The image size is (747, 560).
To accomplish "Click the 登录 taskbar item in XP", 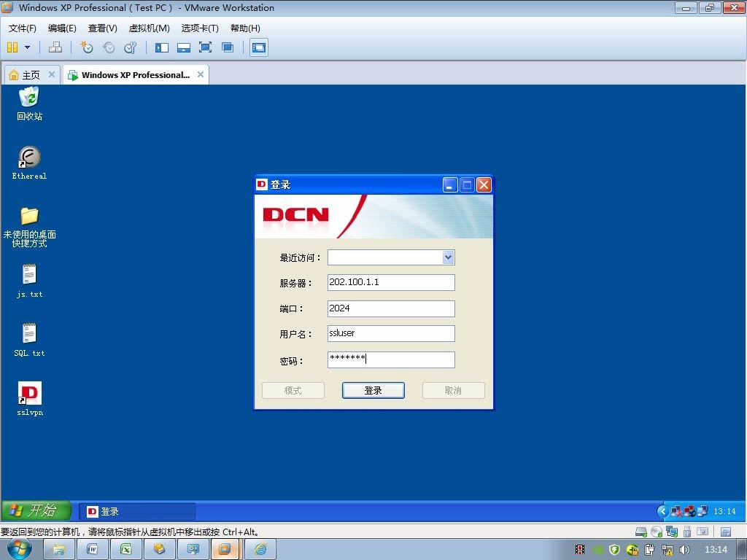I will coord(136,511).
